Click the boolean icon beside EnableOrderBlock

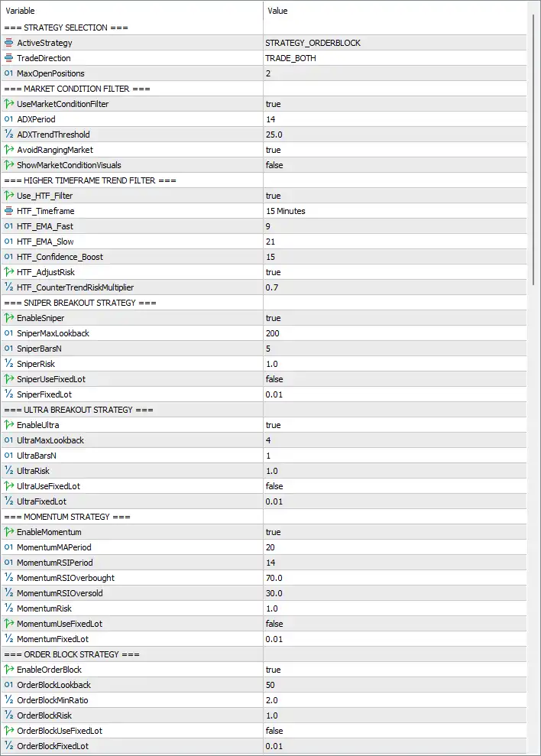(x=8, y=670)
